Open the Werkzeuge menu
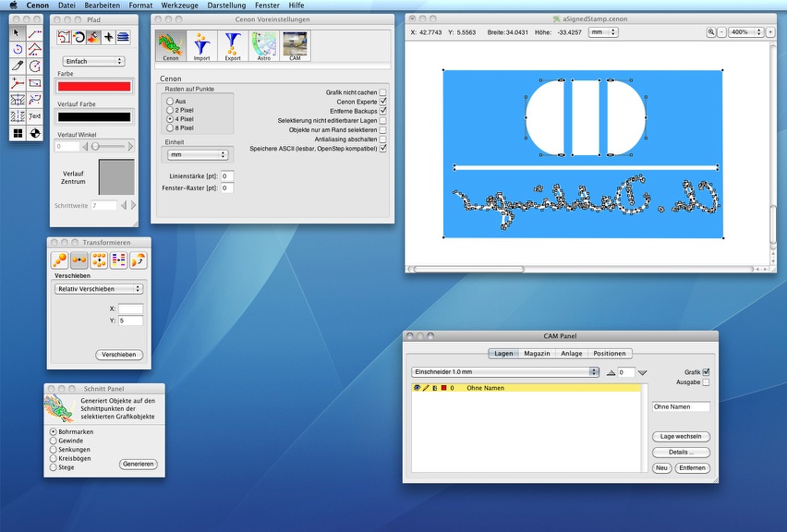 coord(180,6)
